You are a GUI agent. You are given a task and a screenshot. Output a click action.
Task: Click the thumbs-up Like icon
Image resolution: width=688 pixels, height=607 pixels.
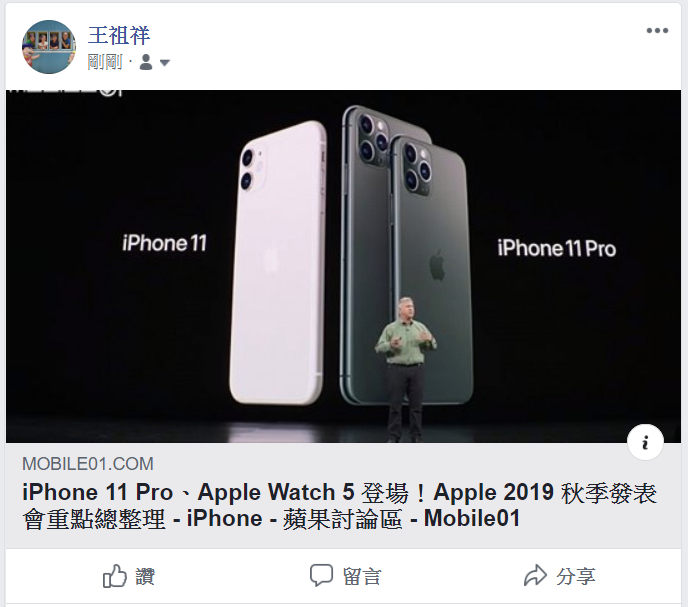tap(115, 576)
